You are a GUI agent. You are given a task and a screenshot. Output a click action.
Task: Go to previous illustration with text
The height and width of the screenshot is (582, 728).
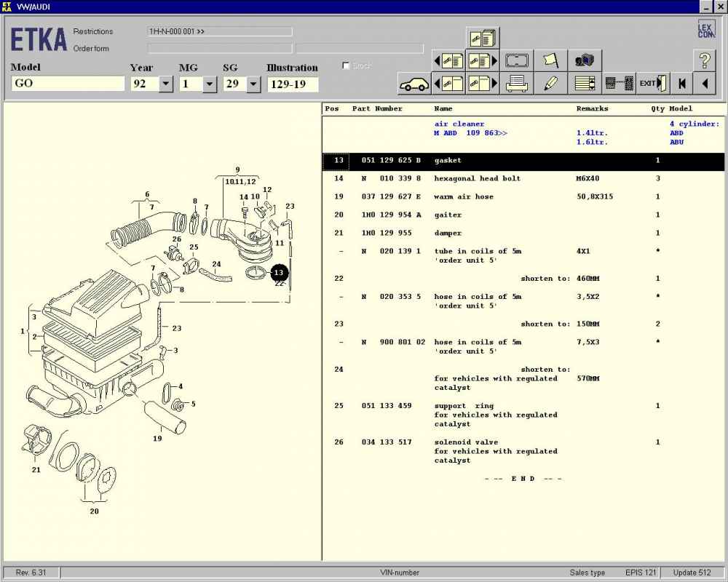pyautogui.click(x=448, y=61)
